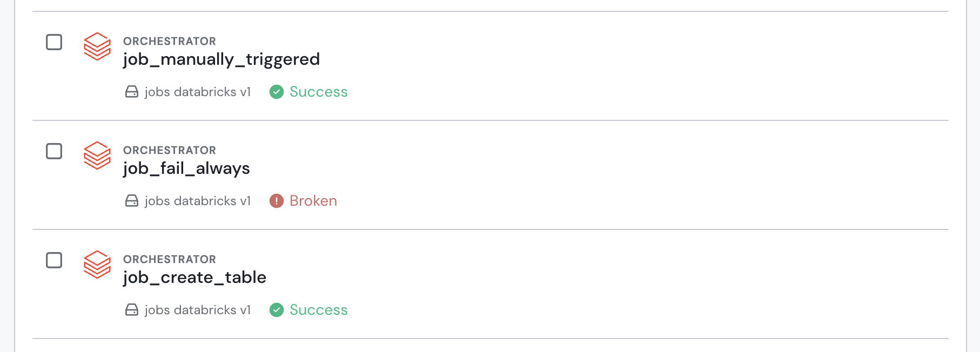Click the archive icon beside jobs databricks v1 for job_manually_triggered
This screenshot has width=980, height=352.
point(131,92)
